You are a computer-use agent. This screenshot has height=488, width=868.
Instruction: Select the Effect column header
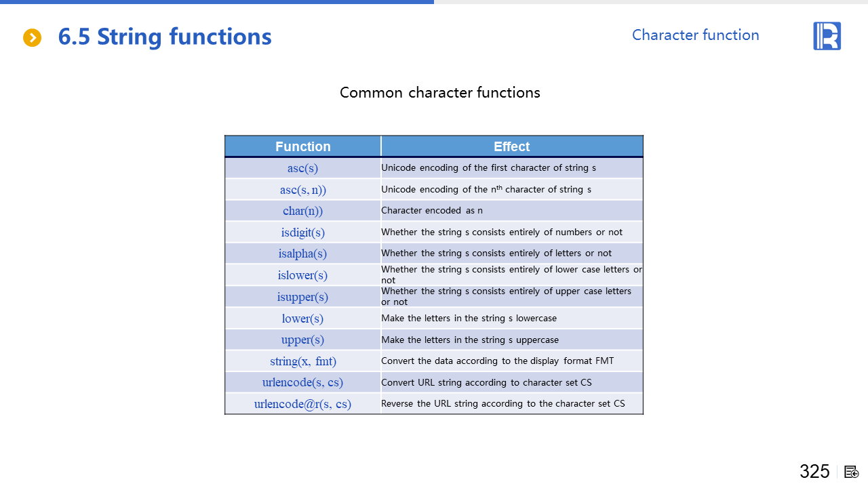point(511,146)
